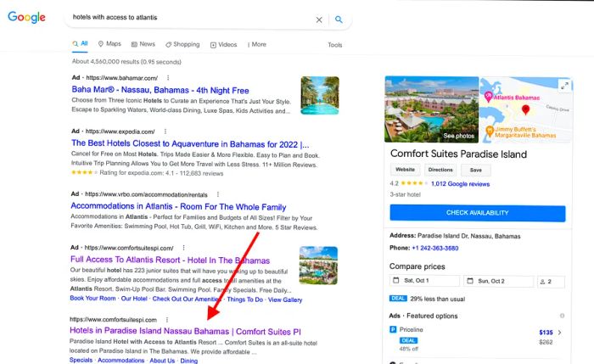Click the '3-star hotel' label
594x364 pixels.
tap(406, 194)
